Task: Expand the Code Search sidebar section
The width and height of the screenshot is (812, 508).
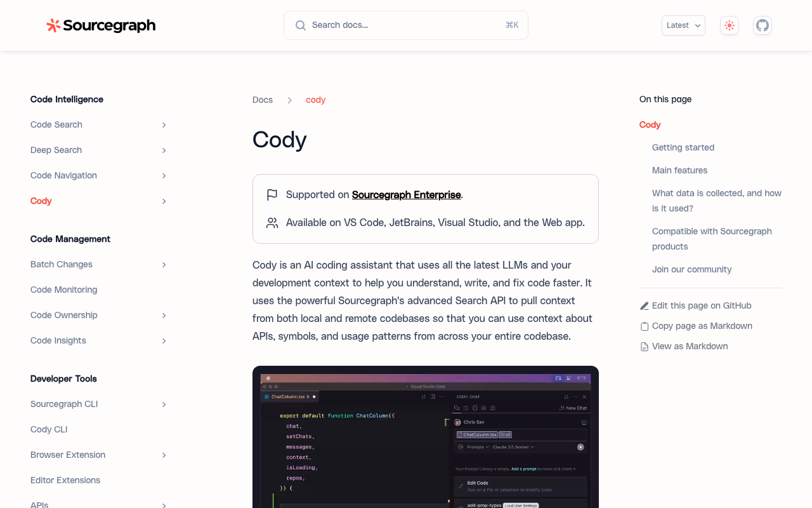Action: [x=163, y=124]
